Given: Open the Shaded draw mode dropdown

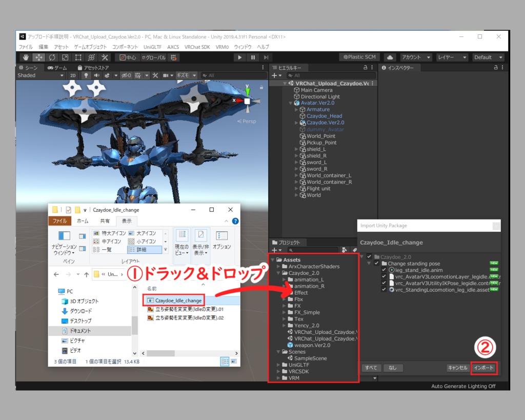Looking at the screenshot, I should point(39,75).
